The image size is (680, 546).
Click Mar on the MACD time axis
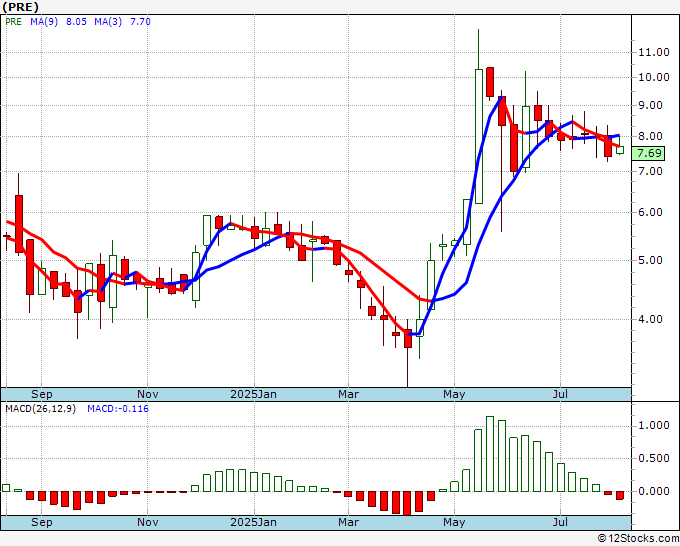pos(348,522)
